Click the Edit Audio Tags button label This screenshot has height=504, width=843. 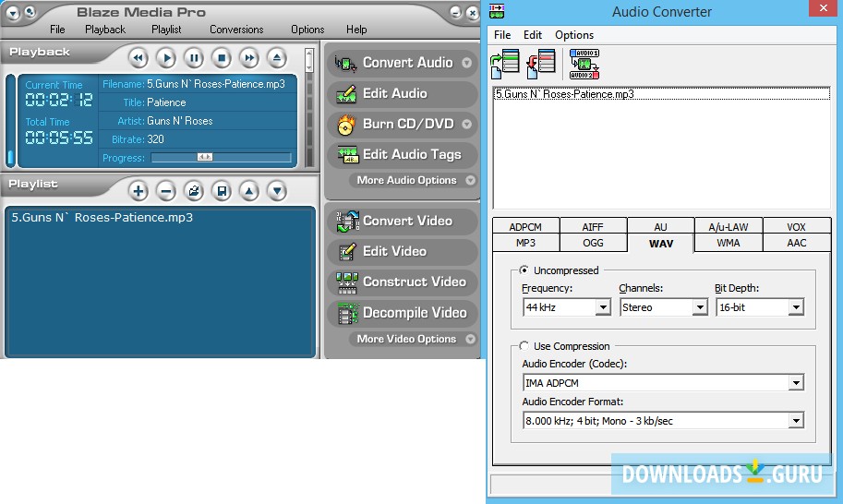pyautogui.click(x=413, y=155)
